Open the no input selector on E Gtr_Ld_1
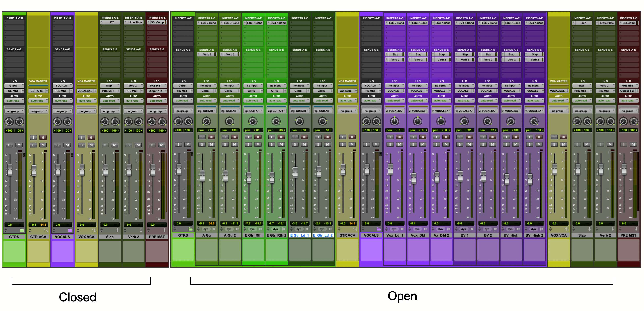Screen dimensions: 644x311 pos(299,85)
